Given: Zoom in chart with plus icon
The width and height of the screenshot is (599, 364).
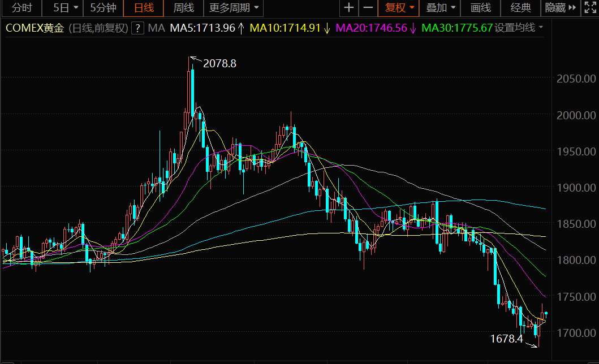Looking at the screenshot, I should (x=349, y=8).
